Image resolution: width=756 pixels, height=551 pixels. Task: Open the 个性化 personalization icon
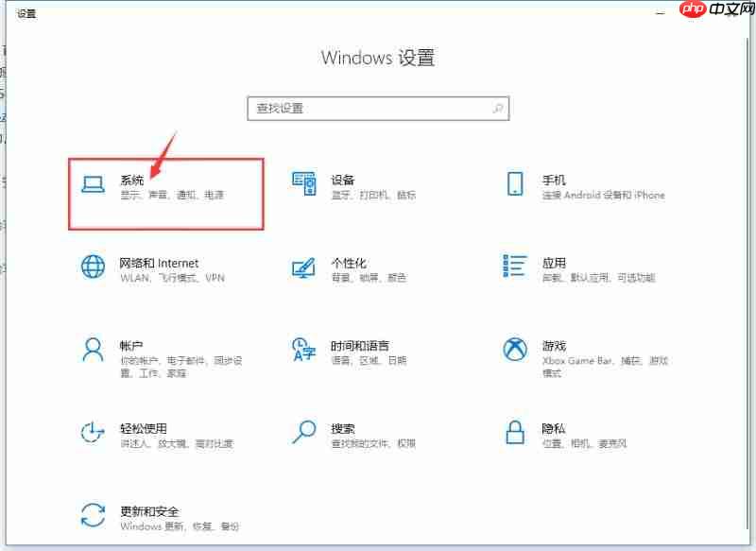(303, 267)
